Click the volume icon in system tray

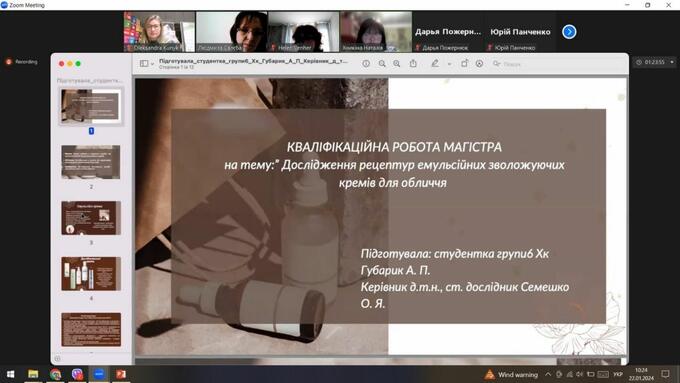pos(580,374)
